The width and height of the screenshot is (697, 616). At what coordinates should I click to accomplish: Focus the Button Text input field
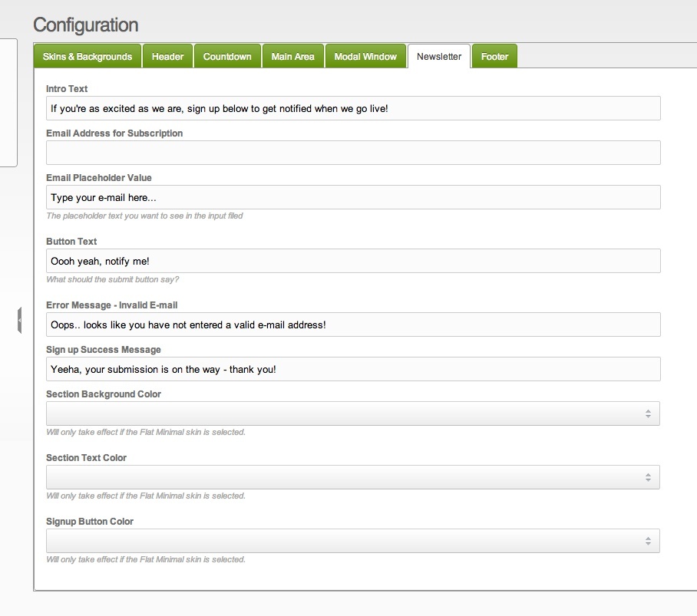[x=353, y=261]
